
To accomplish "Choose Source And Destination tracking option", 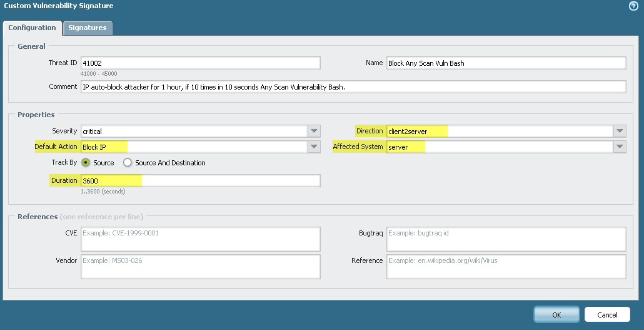I will click(128, 163).
